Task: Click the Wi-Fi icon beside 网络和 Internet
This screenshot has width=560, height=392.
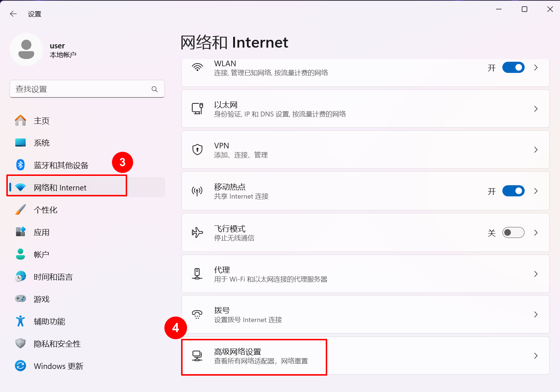Action: (20, 187)
